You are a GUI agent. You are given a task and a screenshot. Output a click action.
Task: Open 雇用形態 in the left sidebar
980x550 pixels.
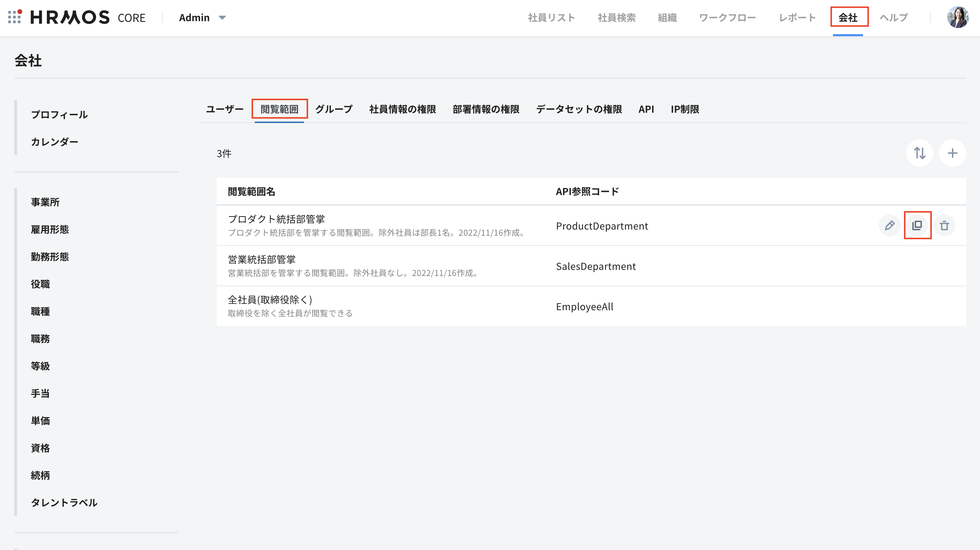(50, 229)
